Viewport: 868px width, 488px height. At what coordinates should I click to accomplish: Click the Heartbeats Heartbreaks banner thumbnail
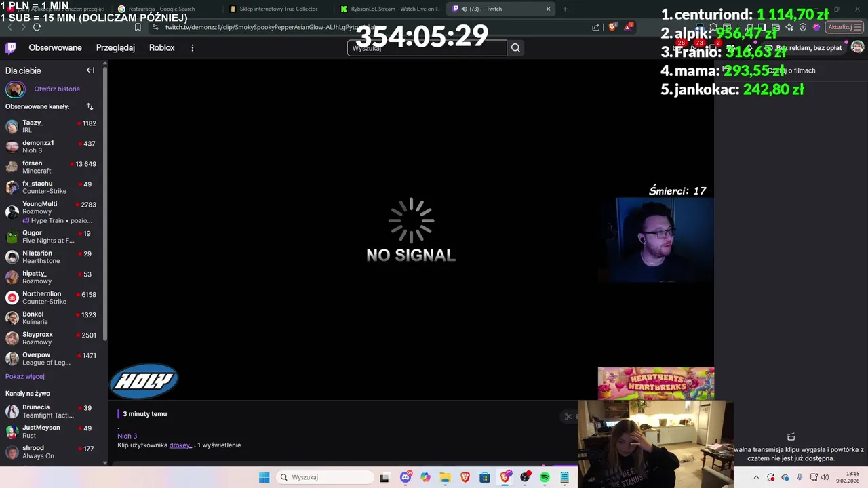coord(656,384)
